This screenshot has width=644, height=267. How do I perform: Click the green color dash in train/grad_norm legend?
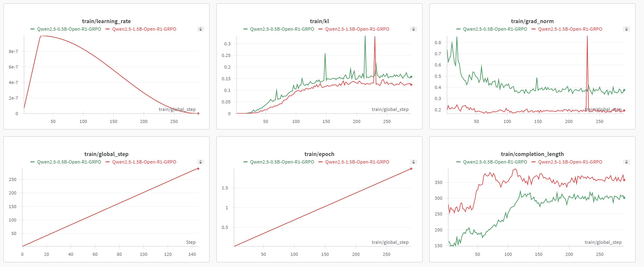click(x=458, y=29)
